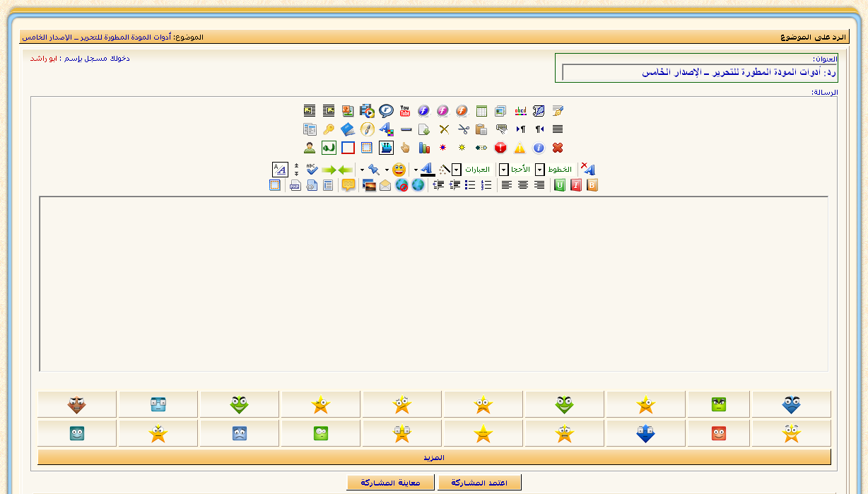
Task: Click the المزيد more smilies bar
Action: (434, 457)
